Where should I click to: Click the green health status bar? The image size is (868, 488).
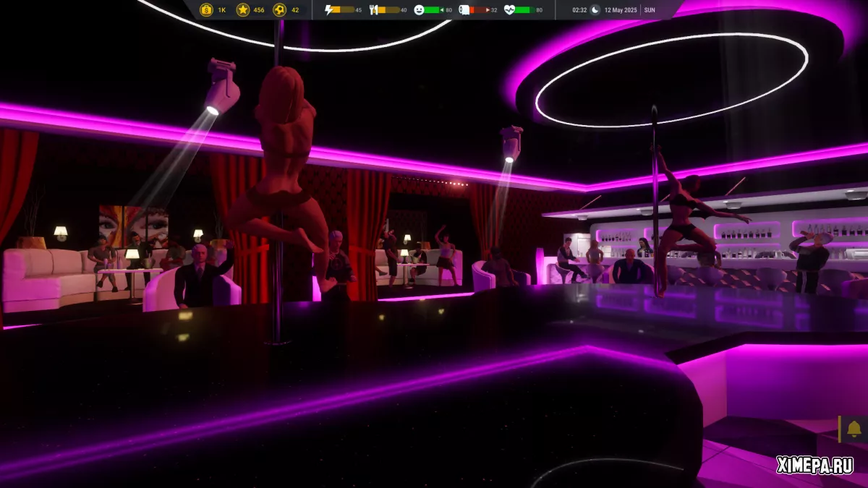(524, 10)
